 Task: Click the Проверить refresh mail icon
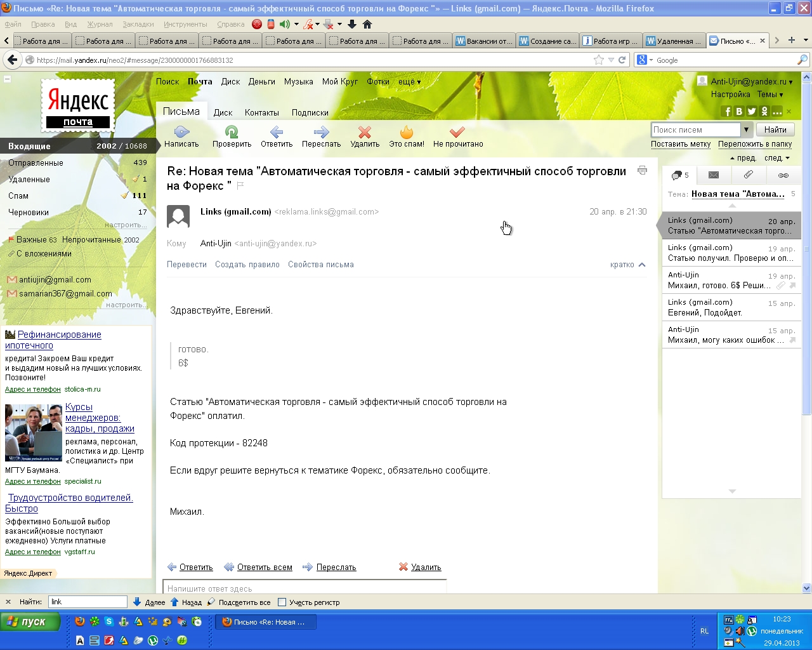tap(232, 132)
